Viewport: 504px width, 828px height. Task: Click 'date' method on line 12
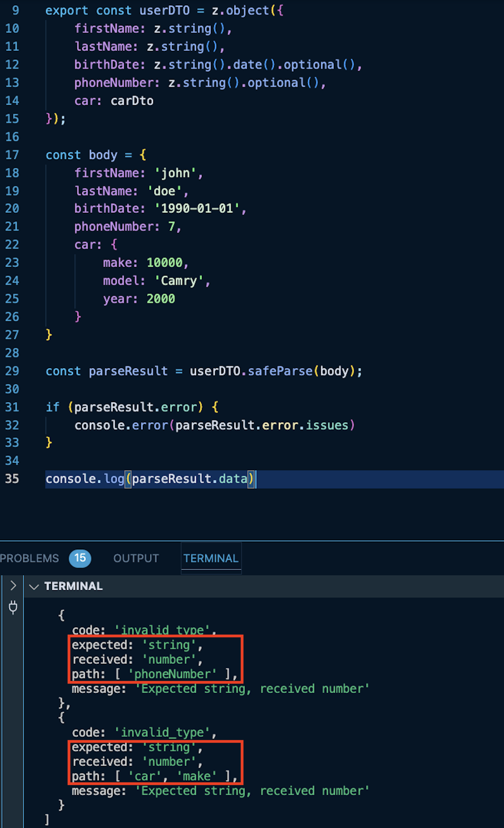tap(248, 65)
